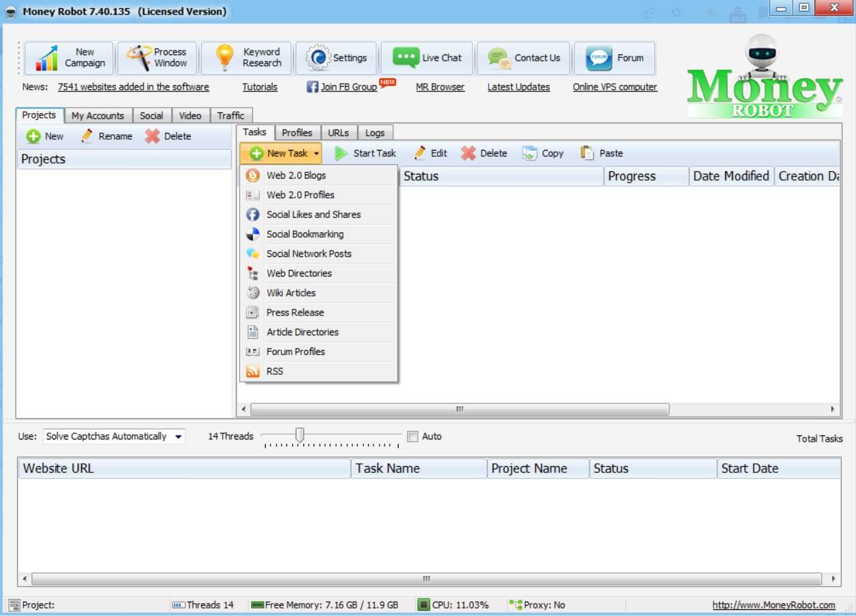Click the Social Likes and Shares Facebook icon
The width and height of the screenshot is (856, 616).
(253, 215)
